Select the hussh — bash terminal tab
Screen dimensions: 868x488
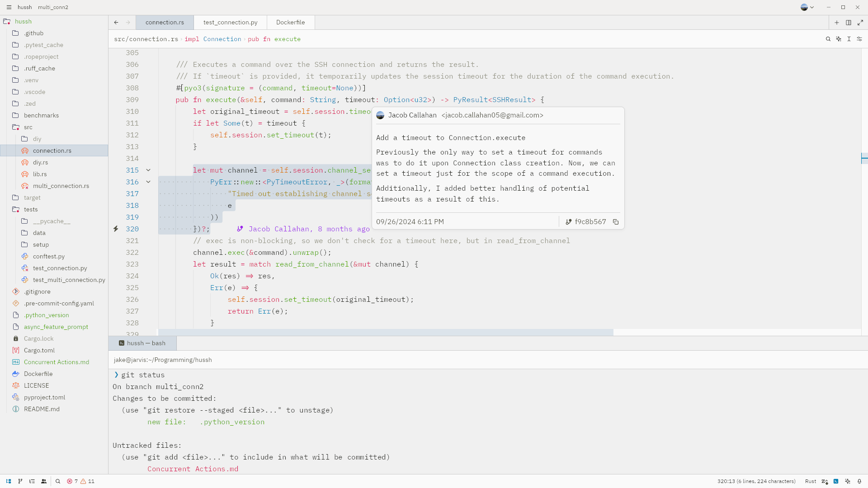pos(142,343)
